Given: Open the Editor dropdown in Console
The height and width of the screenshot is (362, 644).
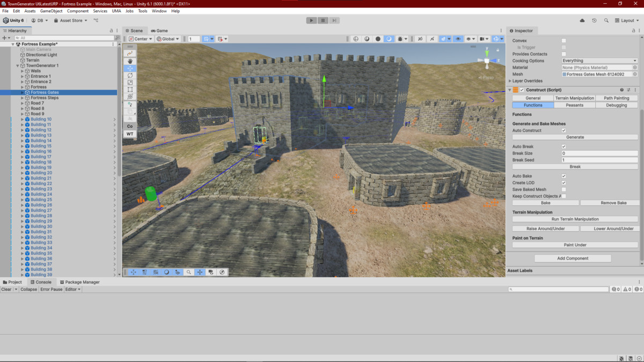Looking at the screenshot, I should point(72,289).
